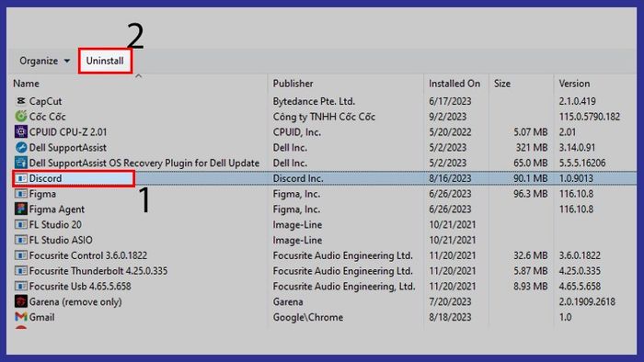Click the Gmail icon

pos(20,317)
